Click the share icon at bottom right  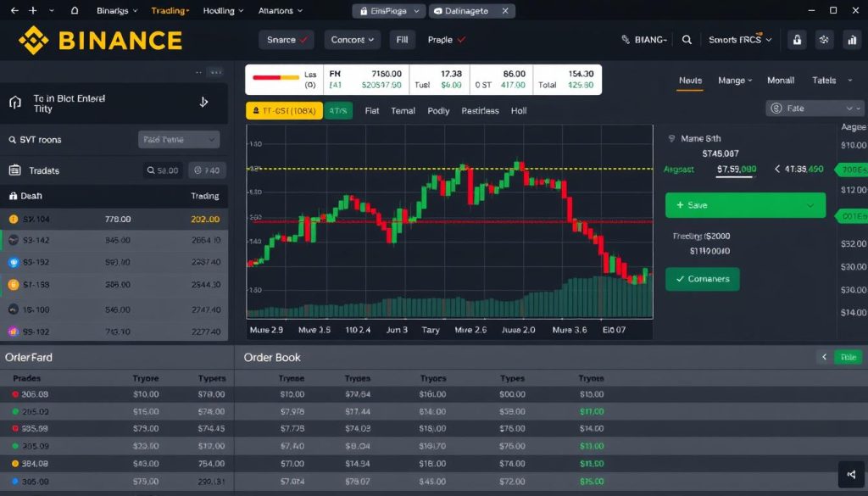click(x=851, y=475)
